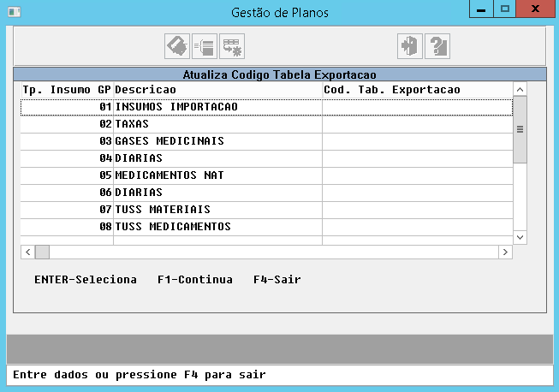559x392 pixels.
Task: Open help with the question mark icon
Action: tap(437, 45)
